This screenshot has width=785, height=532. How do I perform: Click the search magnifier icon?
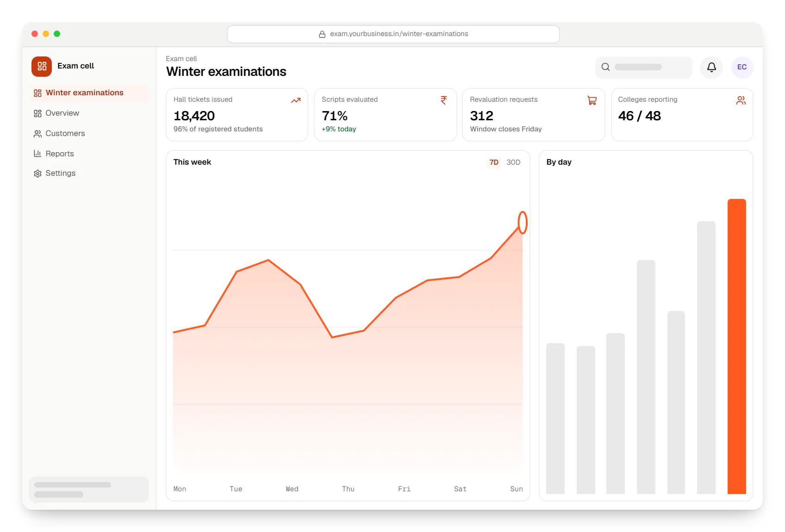click(605, 67)
